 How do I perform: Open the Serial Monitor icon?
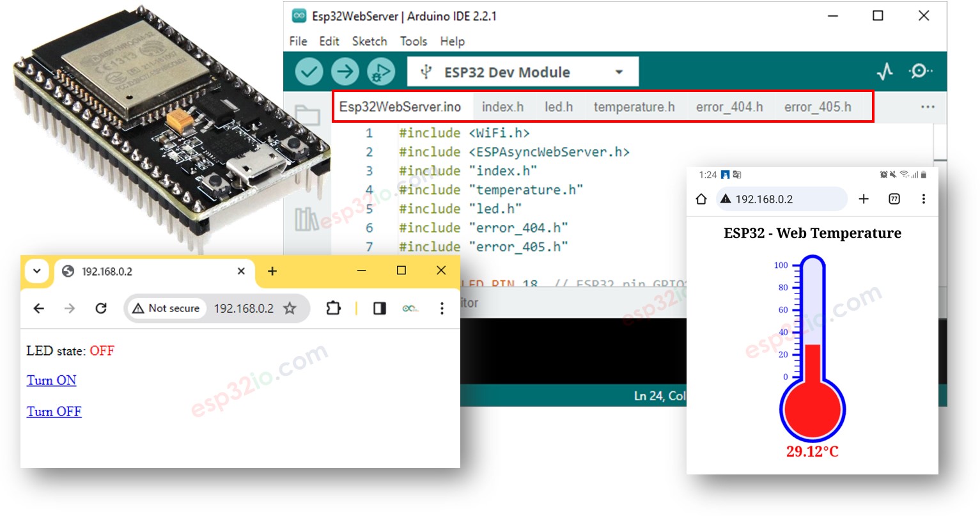[x=920, y=72]
